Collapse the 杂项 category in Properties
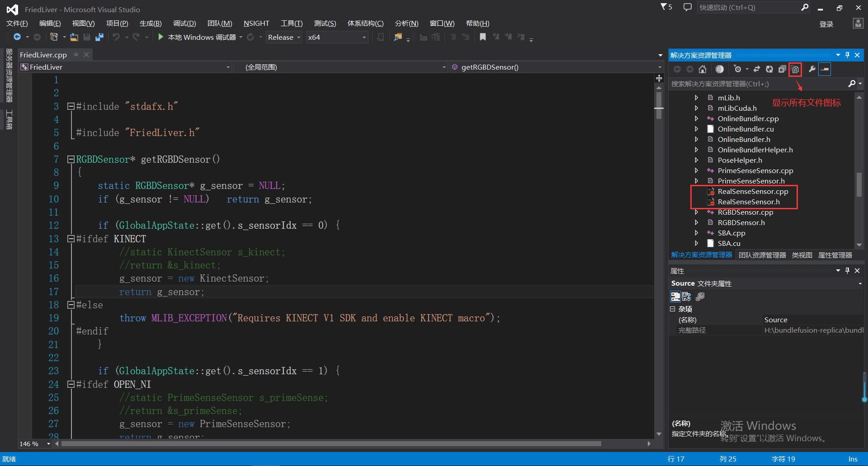This screenshot has width=868, height=466. 672,309
